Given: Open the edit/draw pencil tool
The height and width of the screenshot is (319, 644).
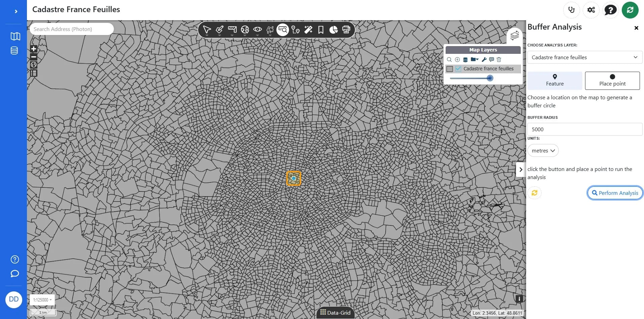Looking at the screenshot, I should [x=220, y=30].
